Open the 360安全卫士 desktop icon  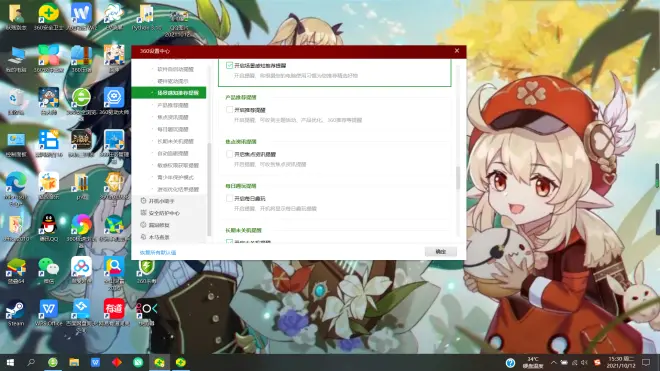coord(48,17)
